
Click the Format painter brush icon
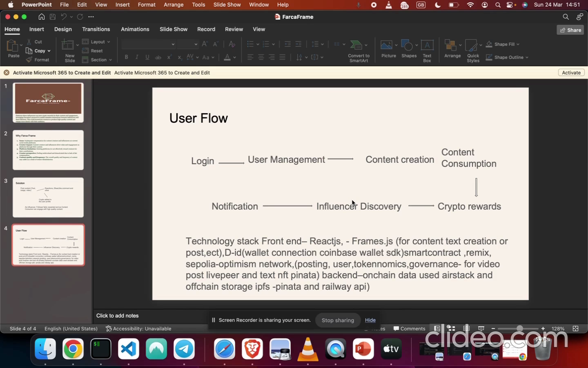click(x=29, y=60)
